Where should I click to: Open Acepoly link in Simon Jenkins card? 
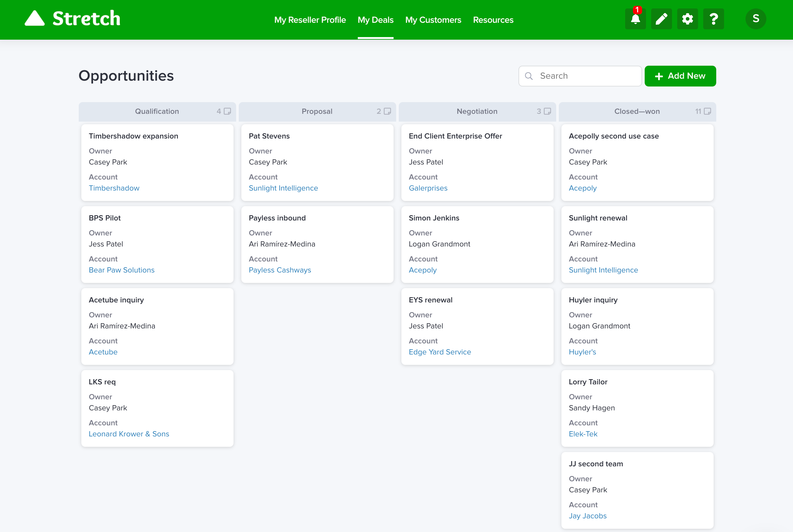click(423, 270)
